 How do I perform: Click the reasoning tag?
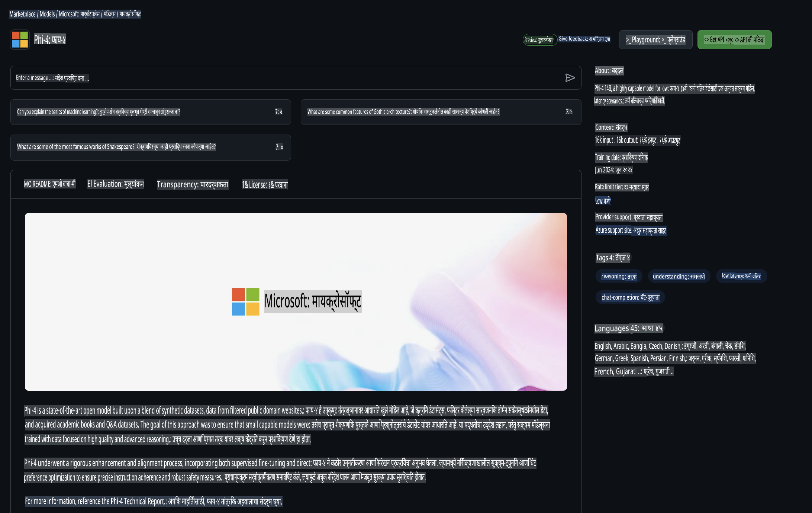tap(619, 276)
